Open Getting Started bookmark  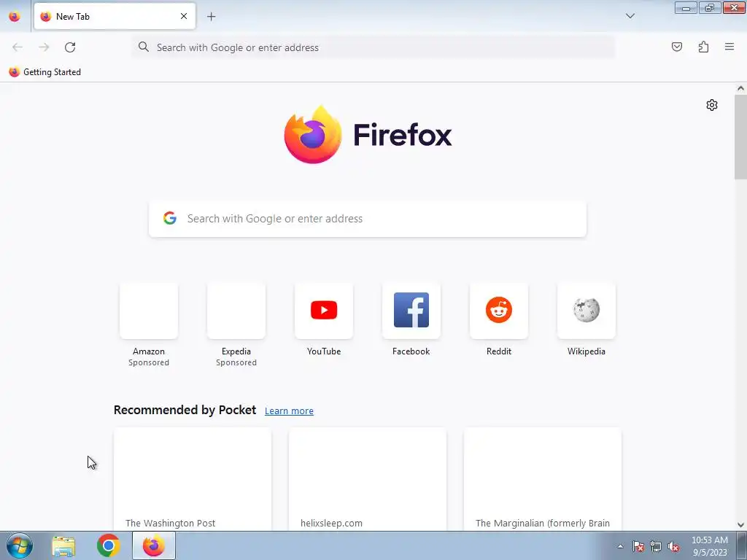[44, 72]
